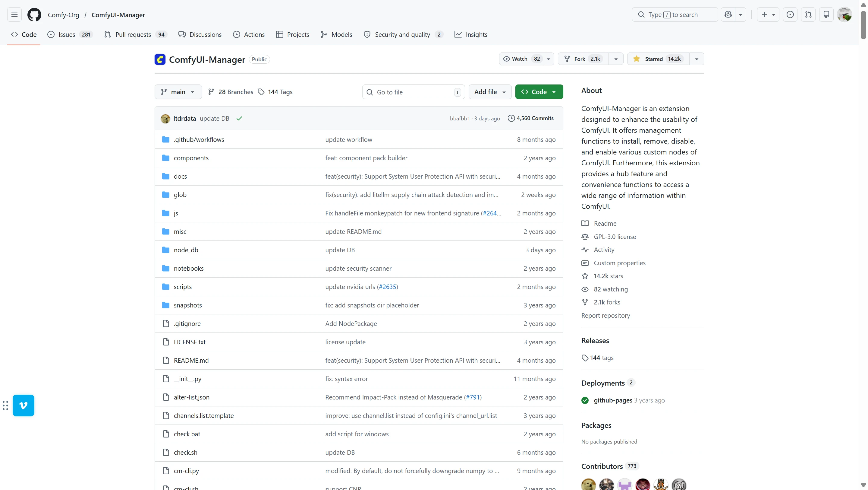Viewport: 868px width, 490px height.
Task: Click the Vimeo floating widget icon
Action: tap(23, 405)
